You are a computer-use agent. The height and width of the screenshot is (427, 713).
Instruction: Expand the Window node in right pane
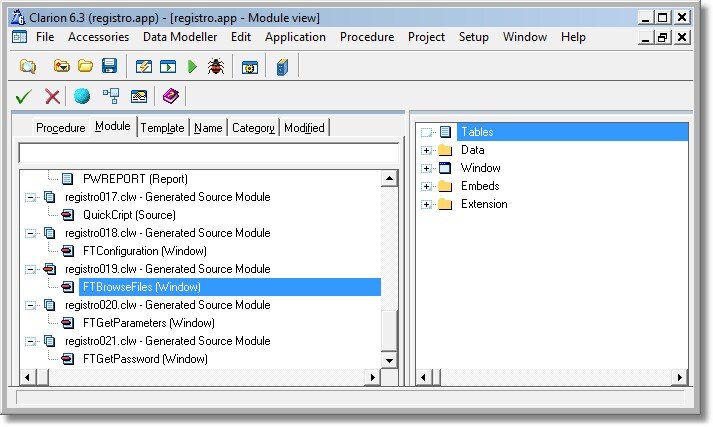426,168
